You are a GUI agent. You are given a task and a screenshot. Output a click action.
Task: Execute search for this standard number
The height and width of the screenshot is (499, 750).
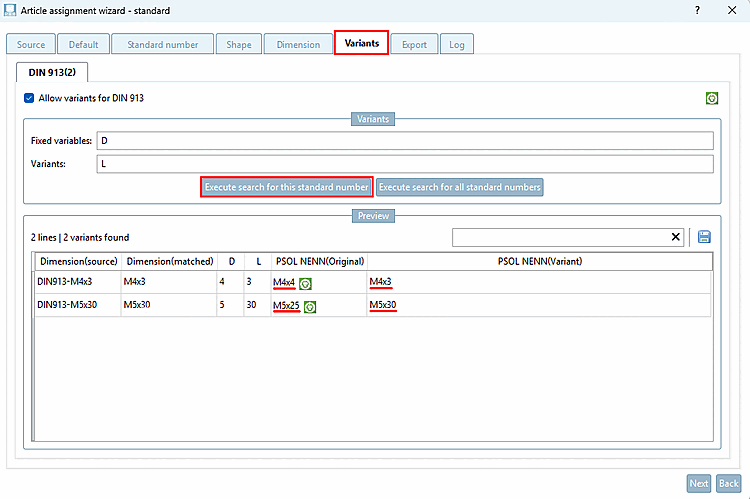[x=287, y=187]
